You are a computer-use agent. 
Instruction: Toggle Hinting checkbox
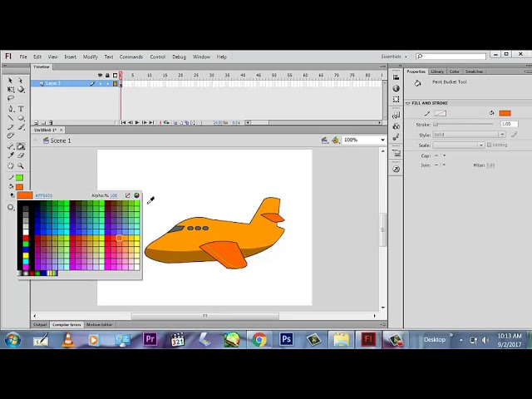490,145
